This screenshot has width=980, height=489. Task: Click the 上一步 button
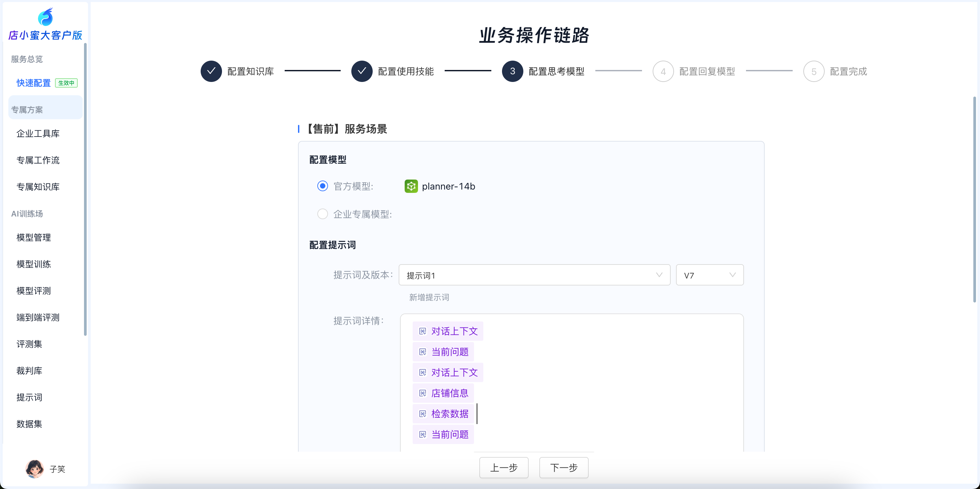[x=504, y=467]
